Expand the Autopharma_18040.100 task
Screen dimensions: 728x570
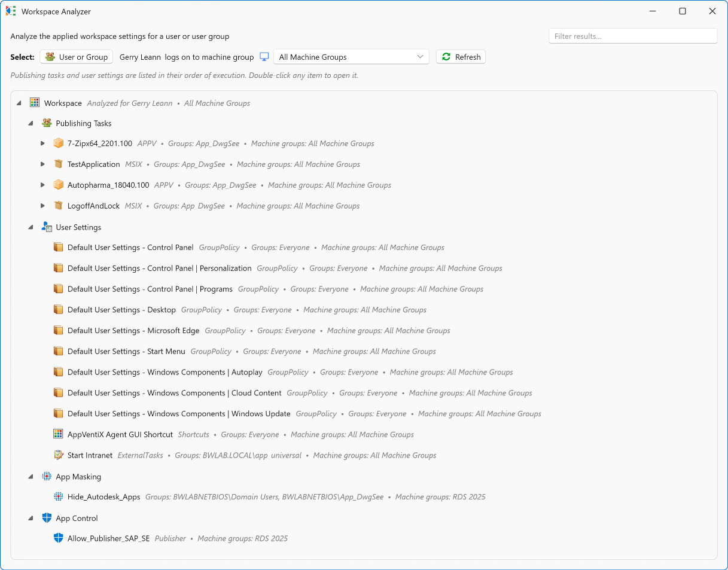tap(42, 185)
